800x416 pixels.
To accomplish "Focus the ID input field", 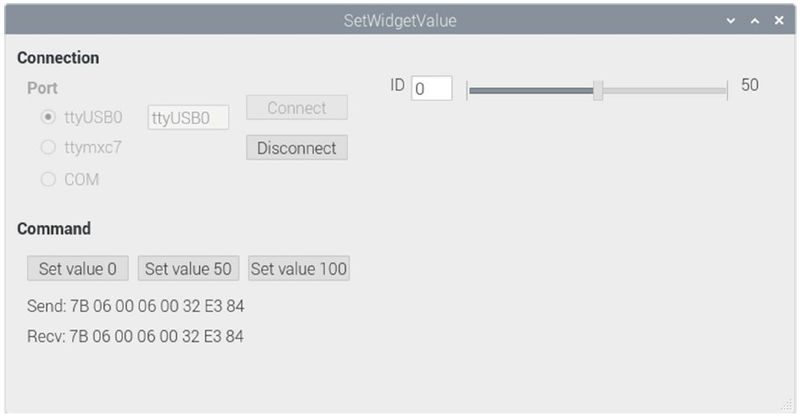I will pyautogui.click(x=431, y=88).
